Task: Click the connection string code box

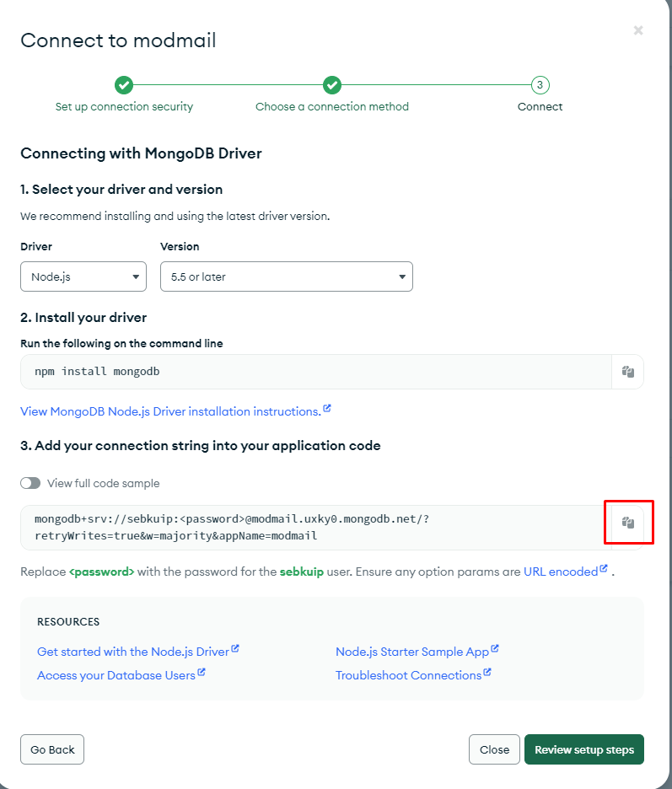Action: pyautogui.click(x=316, y=528)
